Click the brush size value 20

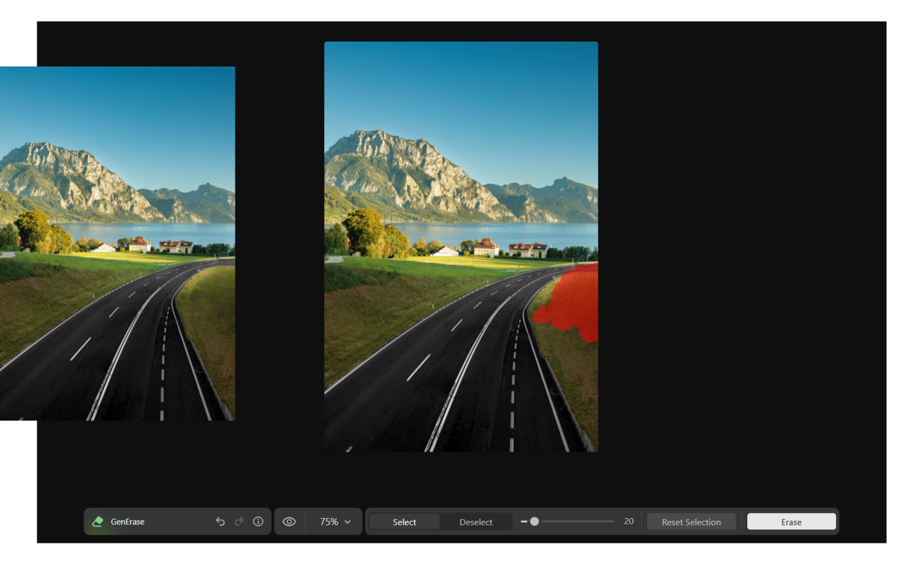tap(629, 521)
